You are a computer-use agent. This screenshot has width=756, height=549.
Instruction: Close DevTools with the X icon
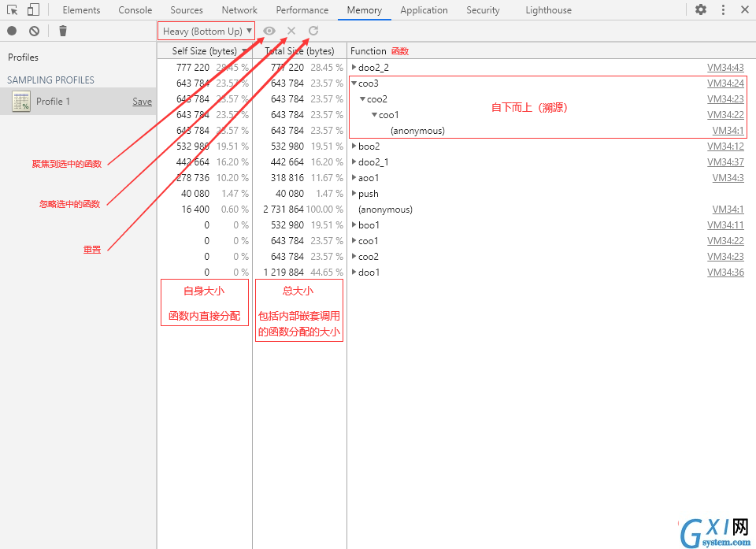(744, 9)
